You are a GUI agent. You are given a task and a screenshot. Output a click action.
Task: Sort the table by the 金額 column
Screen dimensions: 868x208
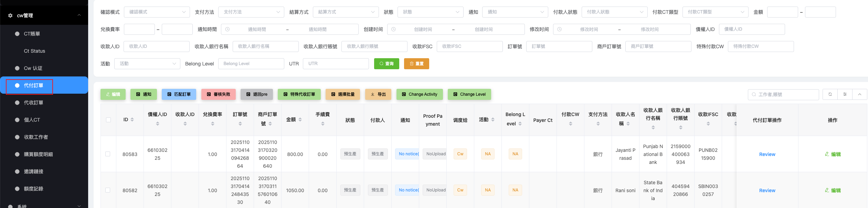(300, 120)
